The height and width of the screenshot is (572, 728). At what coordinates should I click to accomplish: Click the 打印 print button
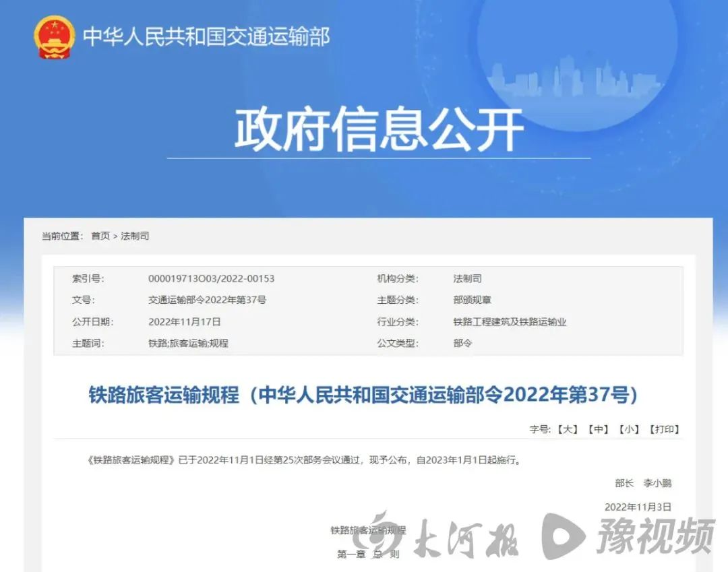point(664,429)
